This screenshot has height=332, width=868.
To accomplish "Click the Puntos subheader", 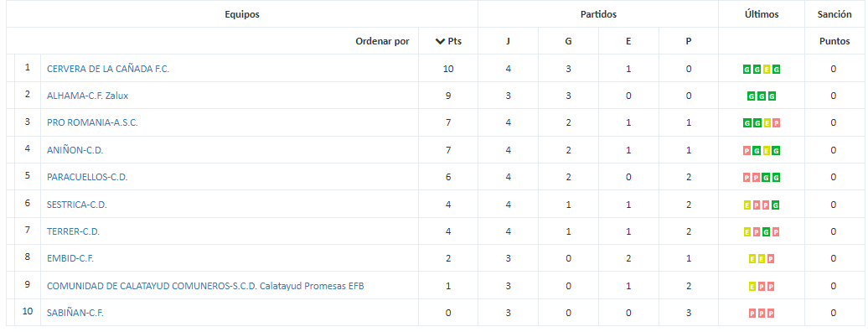I will (x=834, y=41).
